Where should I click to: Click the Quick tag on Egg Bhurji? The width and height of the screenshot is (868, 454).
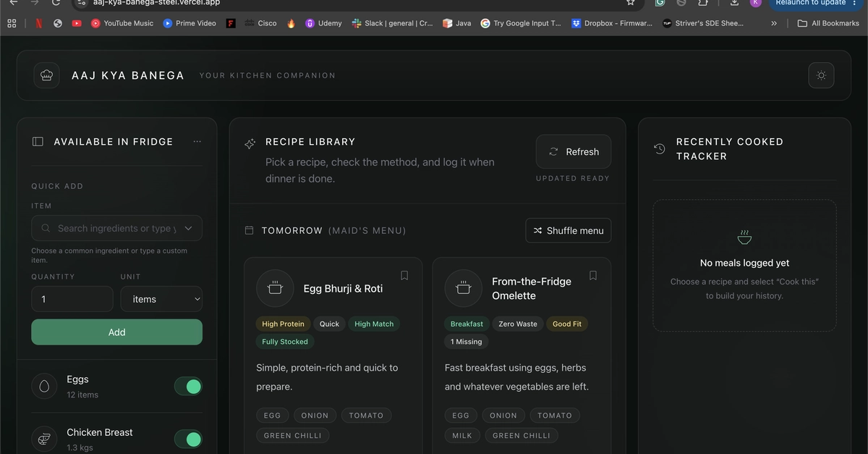[329, 324]
